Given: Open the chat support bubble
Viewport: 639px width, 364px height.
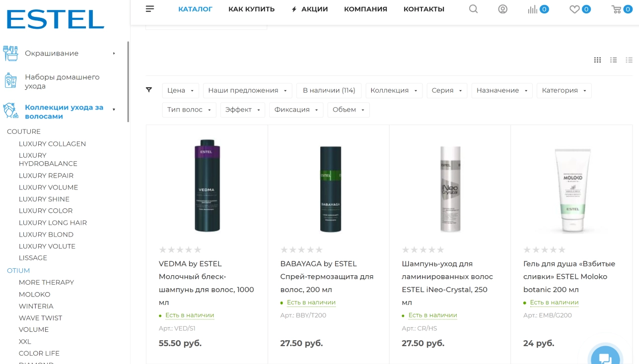Looking at the screenshot, I should coord(605,358).
